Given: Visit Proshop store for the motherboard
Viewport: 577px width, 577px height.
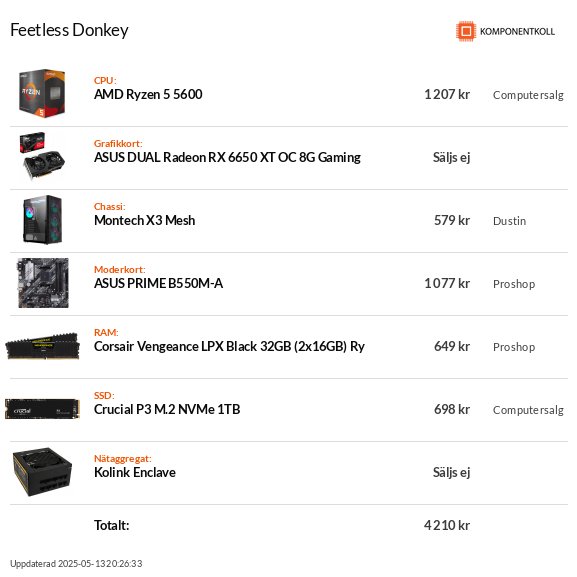Looking at the screenshot, I should tap(514, 284).
